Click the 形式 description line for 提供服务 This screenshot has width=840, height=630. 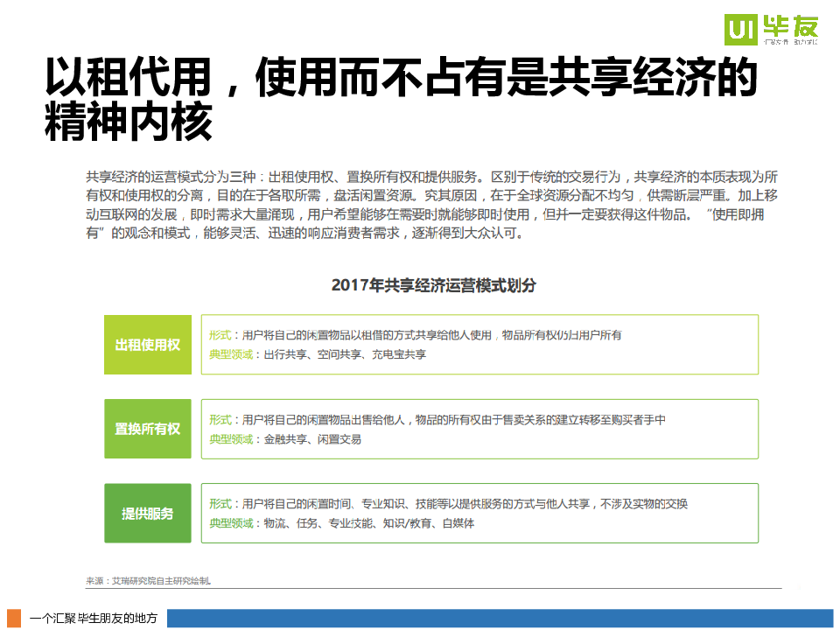[x=448, y=504]
